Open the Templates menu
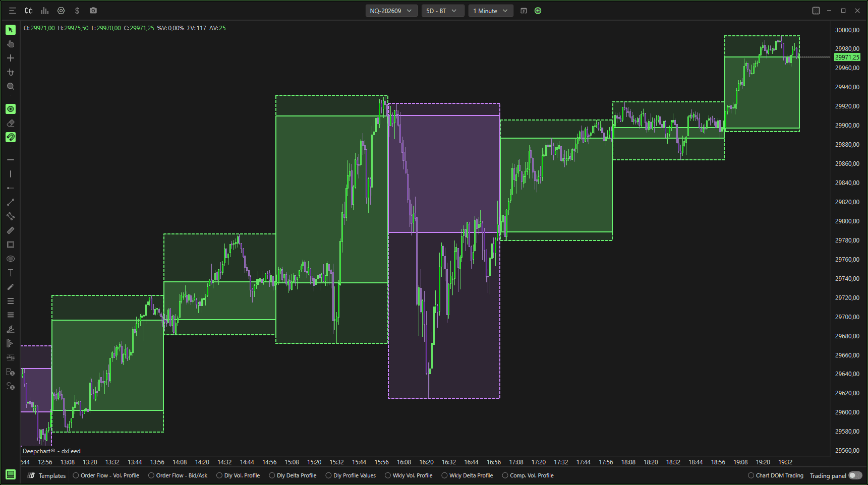 pyautogui.click(x=47, y=475)
